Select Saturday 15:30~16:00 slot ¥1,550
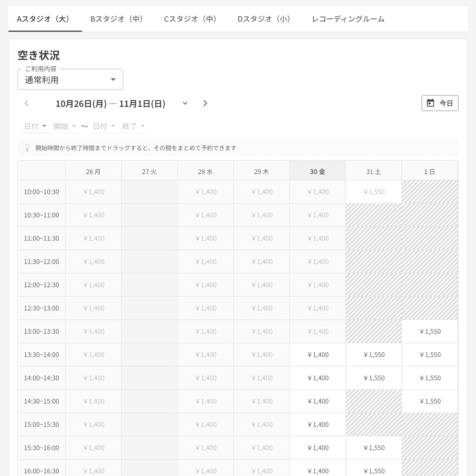Screen dimensions: 476x476 [374, 448]
